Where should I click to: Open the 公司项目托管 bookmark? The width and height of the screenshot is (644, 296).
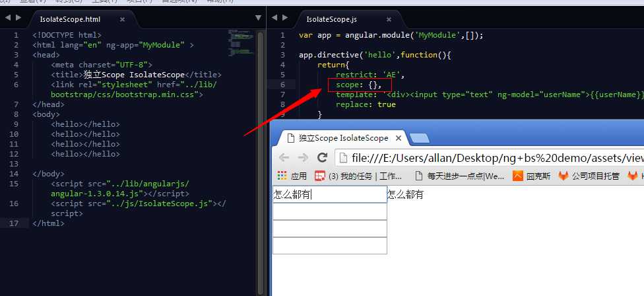(x=589, y=176)
